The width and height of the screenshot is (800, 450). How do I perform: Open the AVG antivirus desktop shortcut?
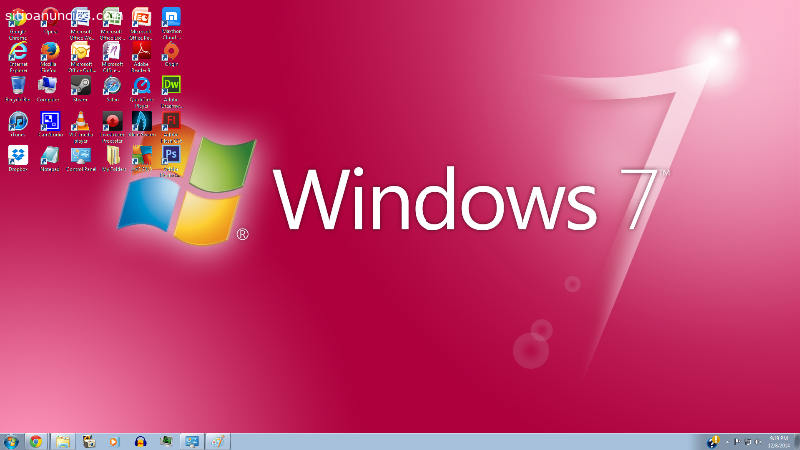[x=141, y=159]
